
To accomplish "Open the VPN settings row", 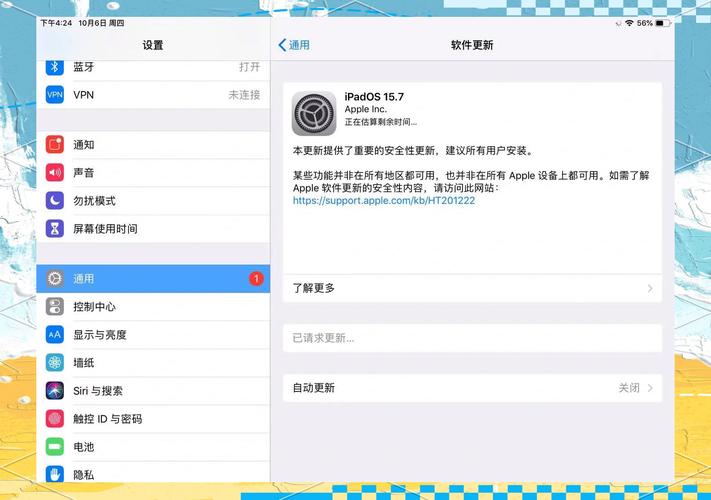I will click(x=153, y=95).
